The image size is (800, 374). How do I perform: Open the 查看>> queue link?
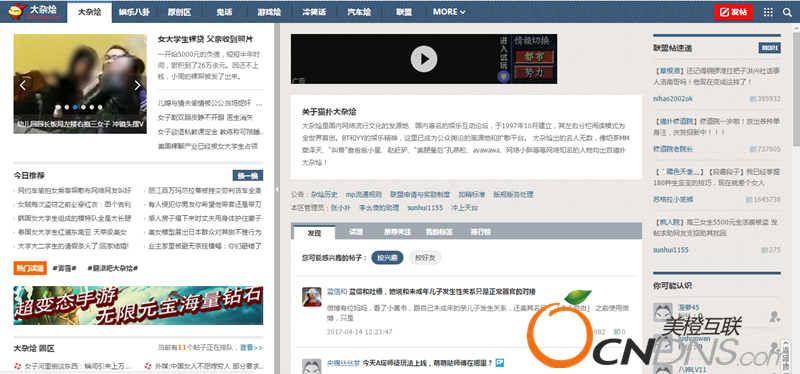click(251, 348)
